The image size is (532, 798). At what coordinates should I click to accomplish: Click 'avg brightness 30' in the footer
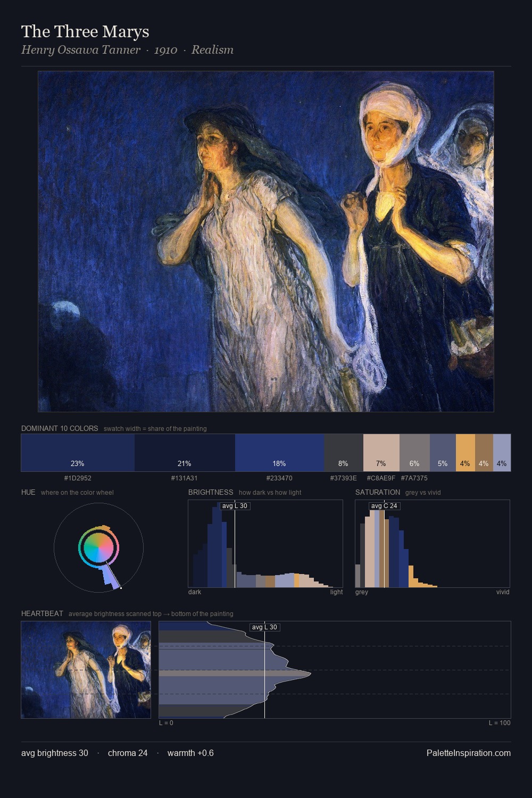click(55, 753)
